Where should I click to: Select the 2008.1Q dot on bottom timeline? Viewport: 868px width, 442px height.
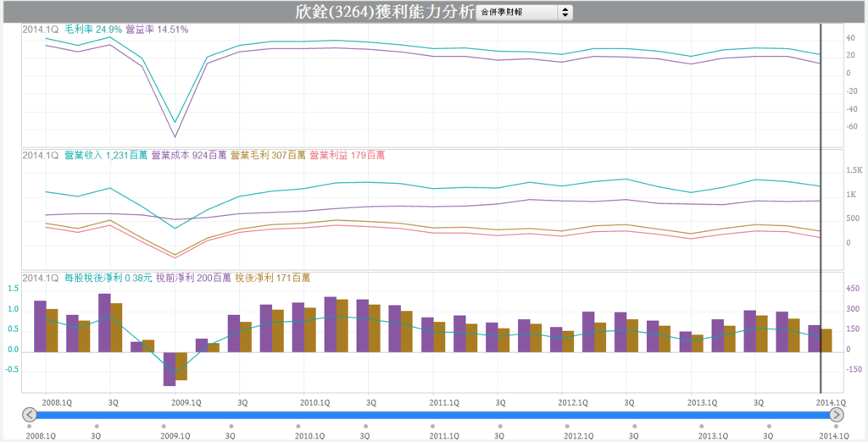point(30,426)
